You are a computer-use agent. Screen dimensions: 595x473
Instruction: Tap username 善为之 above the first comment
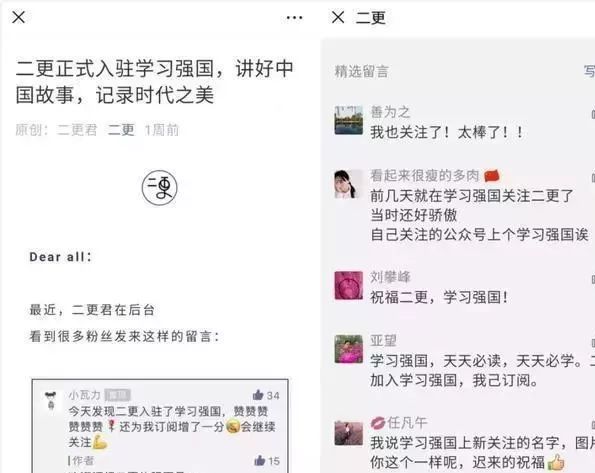tap(390, 112)
